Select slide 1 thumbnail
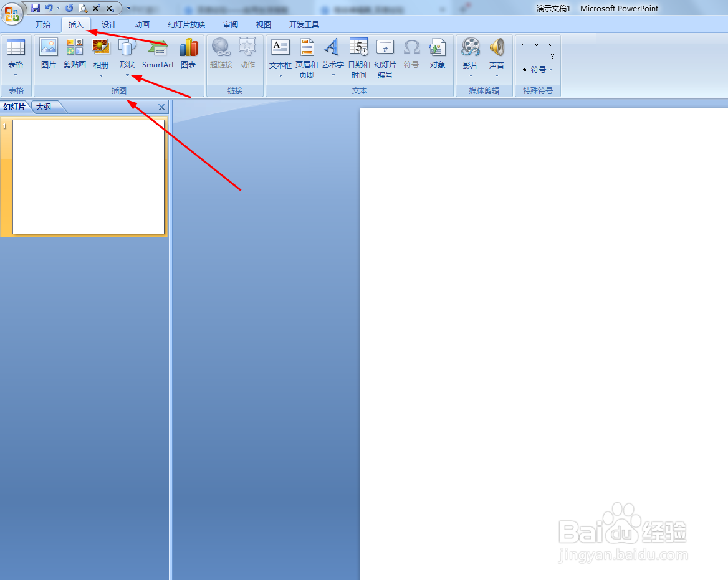Viewport: 728px width, 580px height. pyautogui.click(x=89, y=177)
